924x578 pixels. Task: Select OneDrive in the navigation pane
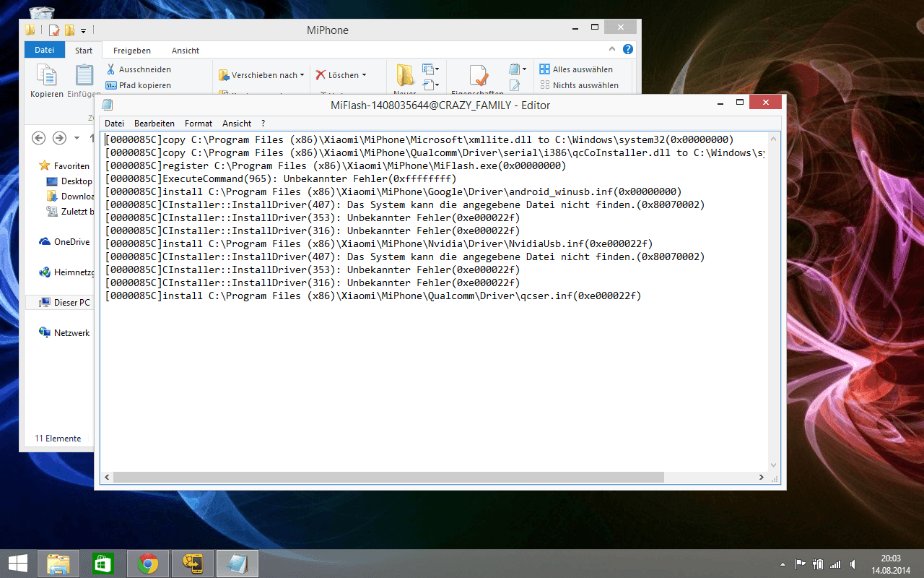coord(64,242)
